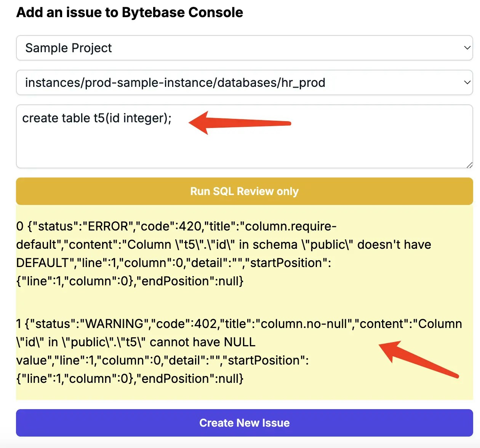Click the Create New Issue button
This screenshot has height=448, width=480.
coord(244,423)
